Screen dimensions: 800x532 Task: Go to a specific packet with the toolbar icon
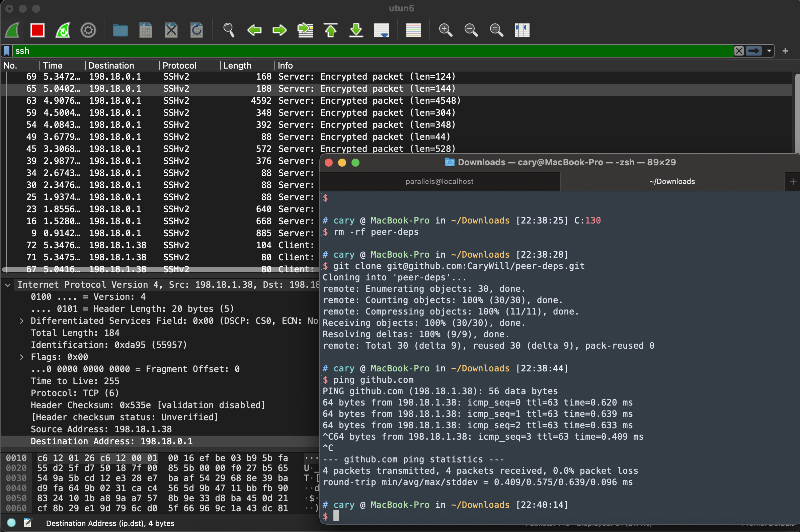coord(305,30)
